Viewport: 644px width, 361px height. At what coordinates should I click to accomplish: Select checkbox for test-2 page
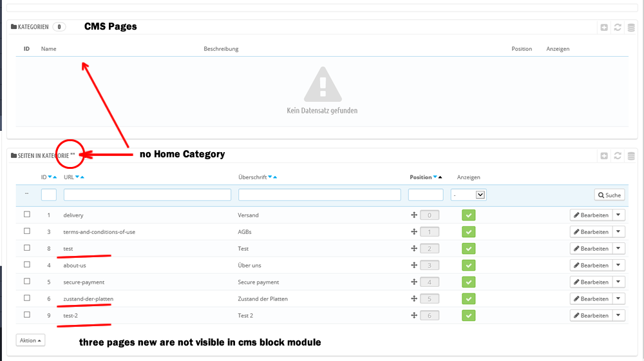tap(27, 315)
